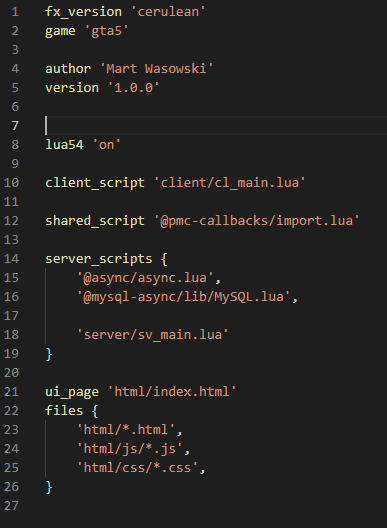Click the closing brace on line 26
The height and width of the screenshot is (528, 387).
click(x=49, y=487)
